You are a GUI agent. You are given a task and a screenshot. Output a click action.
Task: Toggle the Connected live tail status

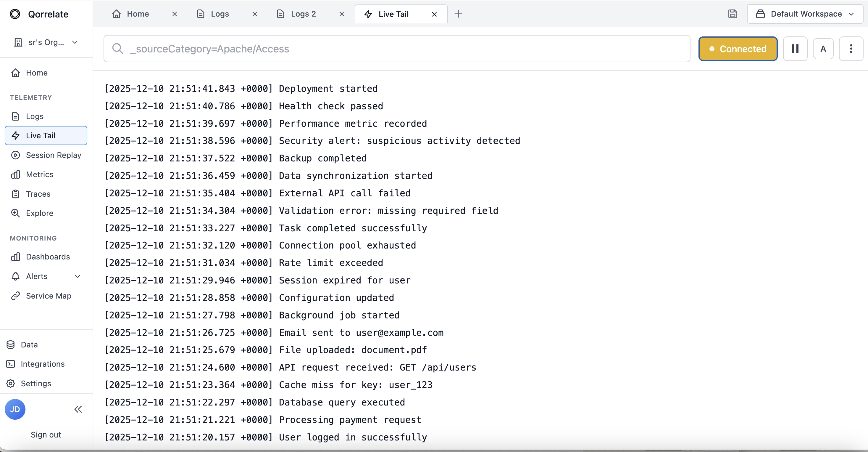click(738, 49)
